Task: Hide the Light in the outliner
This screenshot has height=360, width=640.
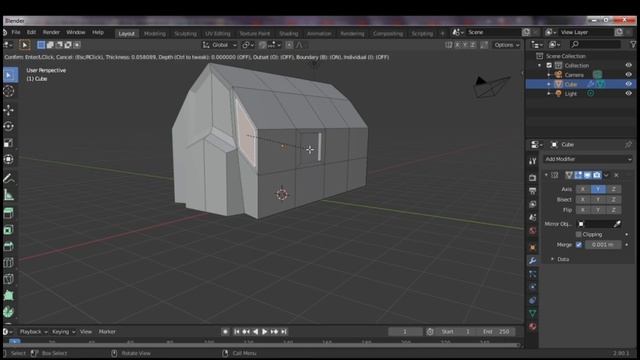Action: (x=629, y=93)
